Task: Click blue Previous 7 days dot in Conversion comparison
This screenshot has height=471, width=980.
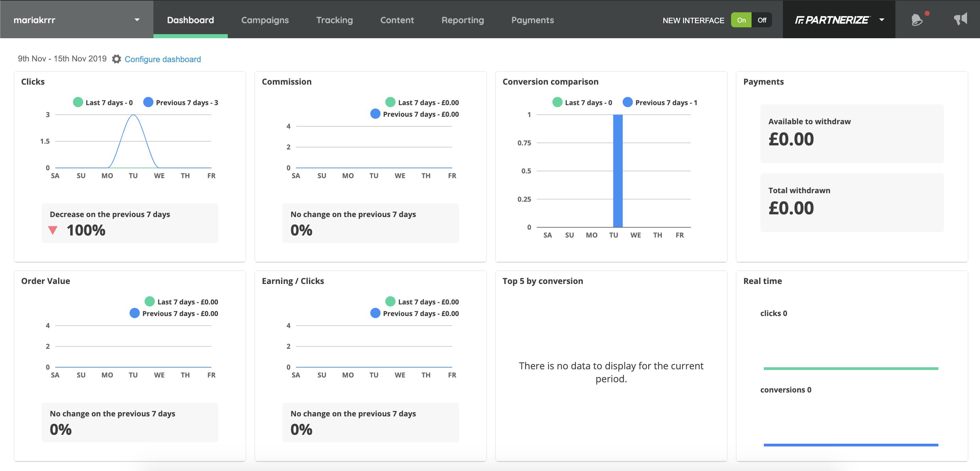Action: point(627,102)
